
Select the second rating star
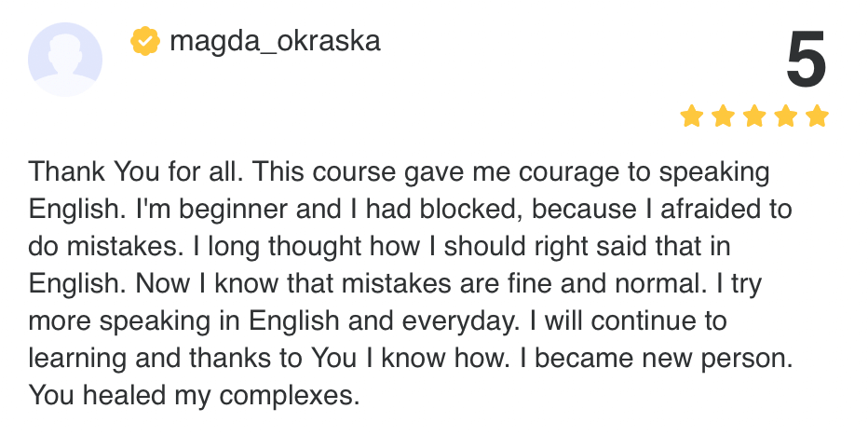(x=723, y=116)
